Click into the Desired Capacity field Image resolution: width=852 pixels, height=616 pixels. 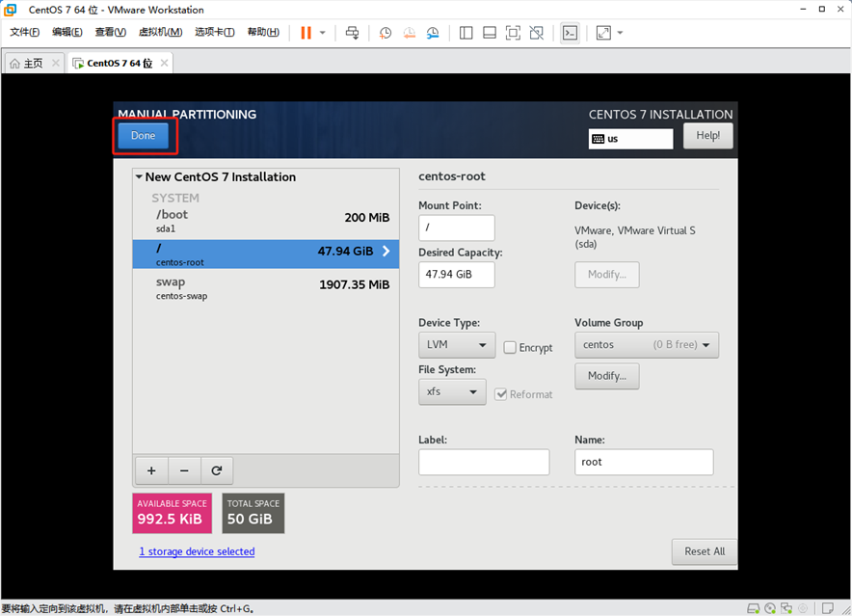[x=457, y=275]
